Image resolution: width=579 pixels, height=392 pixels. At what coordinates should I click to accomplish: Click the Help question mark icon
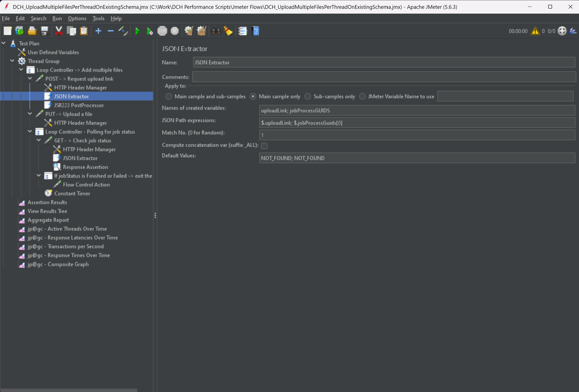[255, 31]
